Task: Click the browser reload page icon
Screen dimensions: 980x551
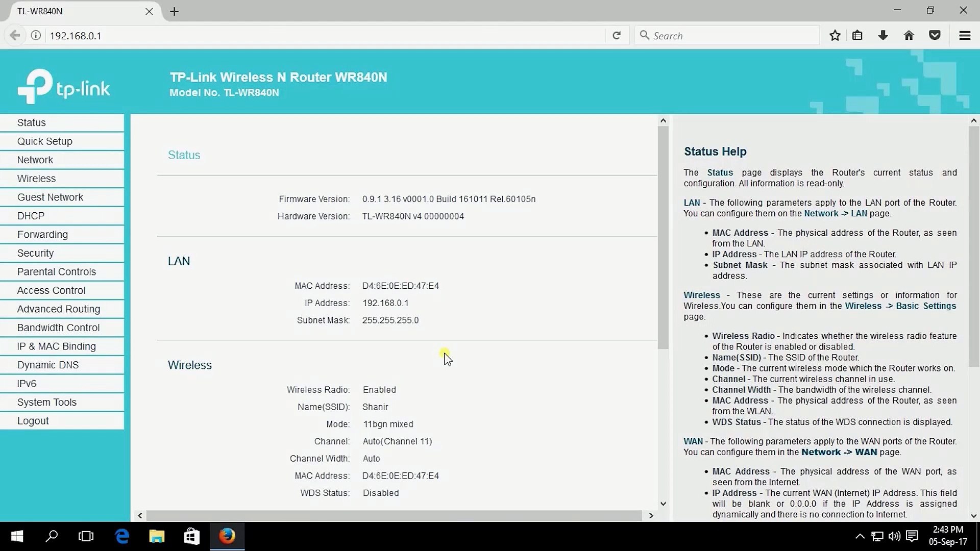Action: coord(617,36)
